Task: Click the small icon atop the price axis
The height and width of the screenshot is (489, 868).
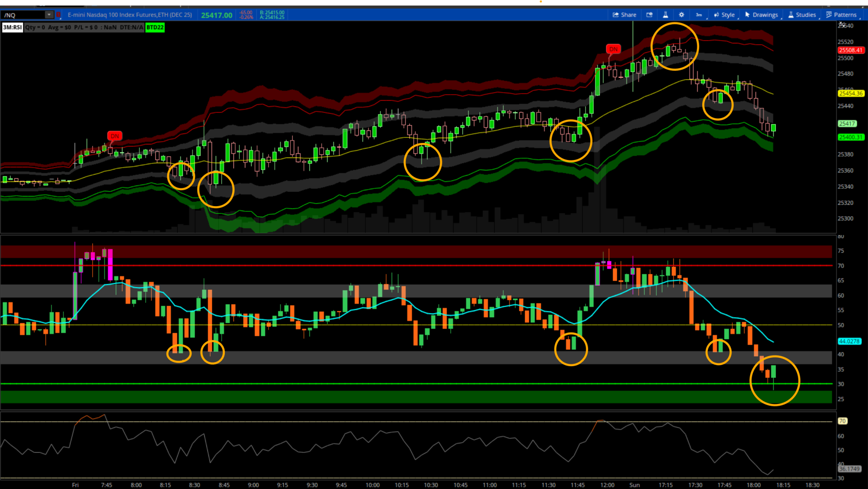Action: (x=842, y=25)
